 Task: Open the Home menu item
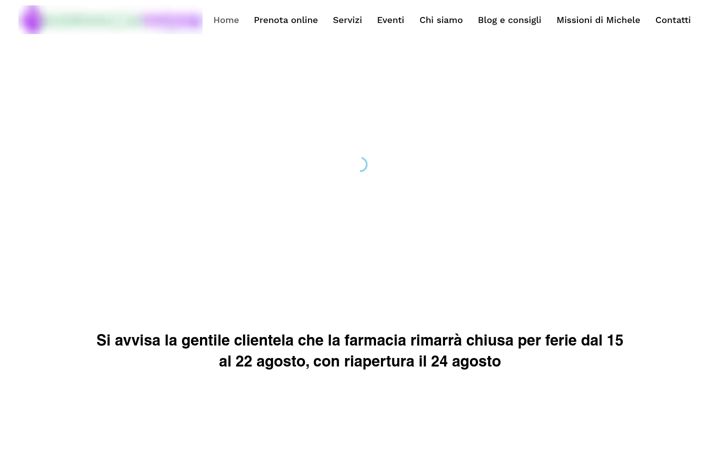(226, 20)
